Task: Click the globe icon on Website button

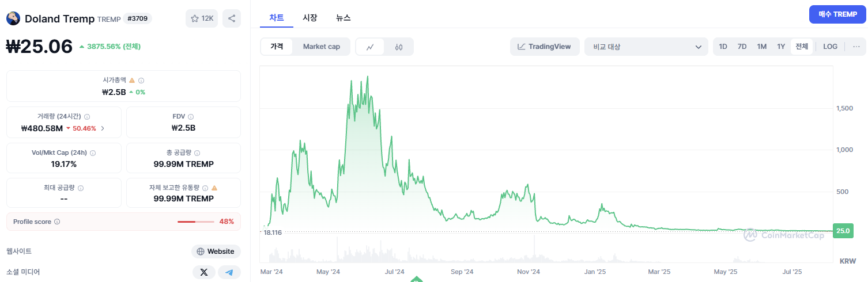Action: [201, 251]
